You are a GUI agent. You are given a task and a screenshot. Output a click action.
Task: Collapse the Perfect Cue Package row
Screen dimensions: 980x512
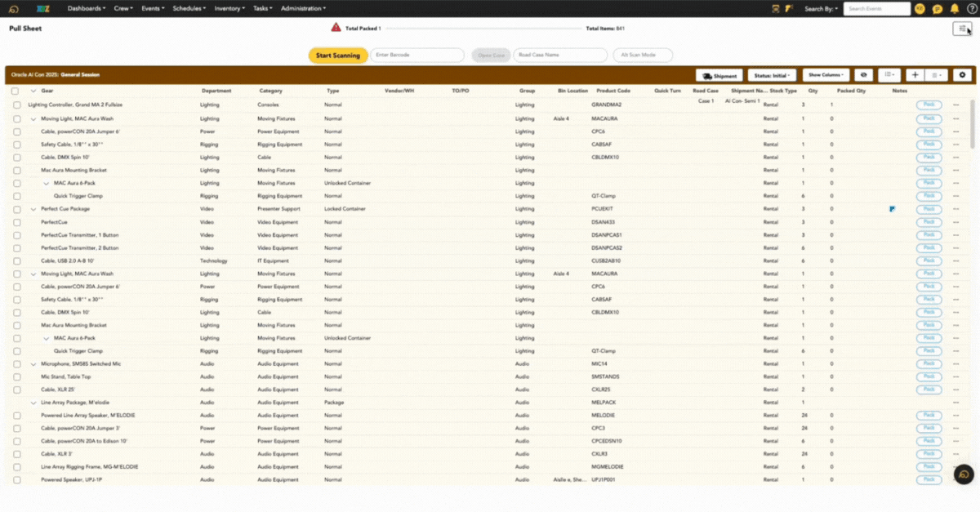[x=33, y=209]
